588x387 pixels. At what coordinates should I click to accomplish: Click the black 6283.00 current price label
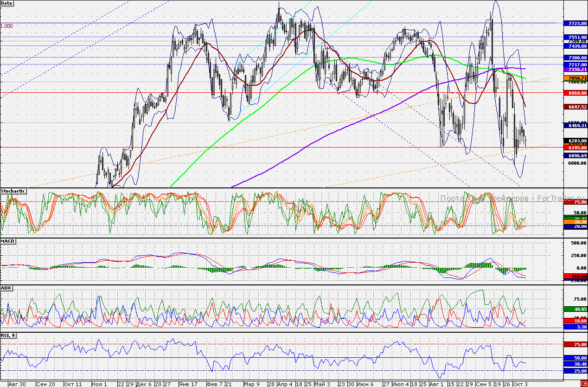[575, 141]
